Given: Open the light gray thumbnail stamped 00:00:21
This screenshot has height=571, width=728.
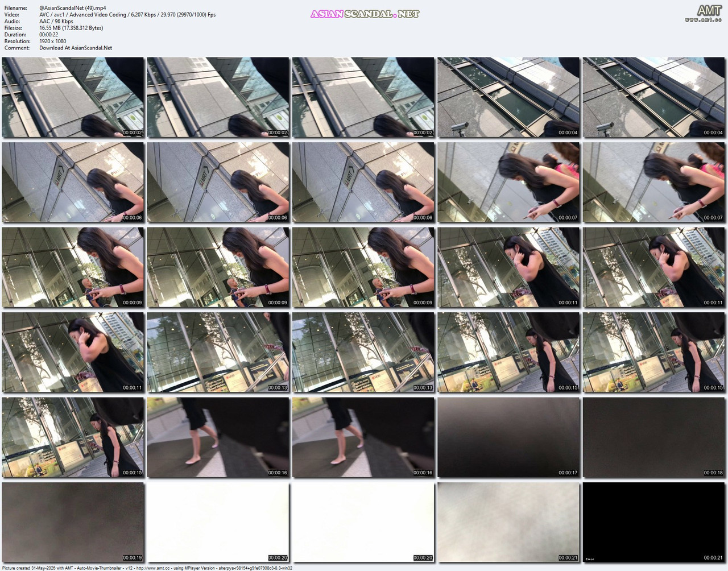Looking at the screenshot, I should (508, 523).
